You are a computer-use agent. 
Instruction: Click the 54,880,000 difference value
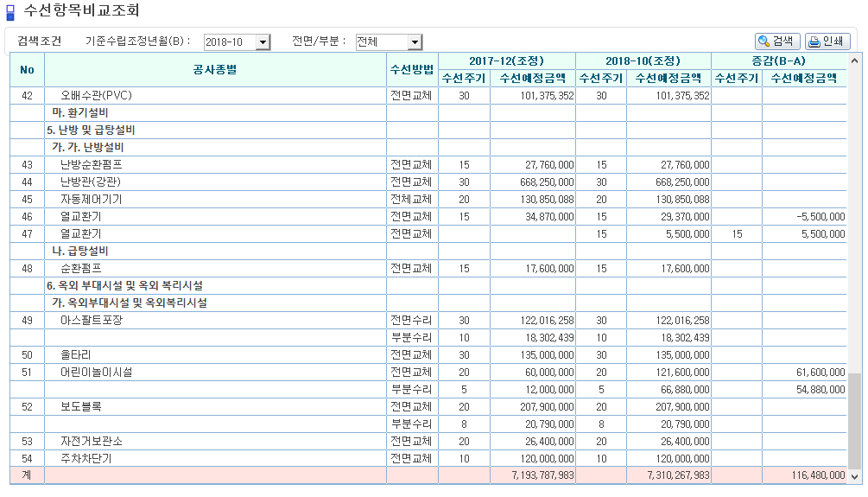tap(820, 390)
